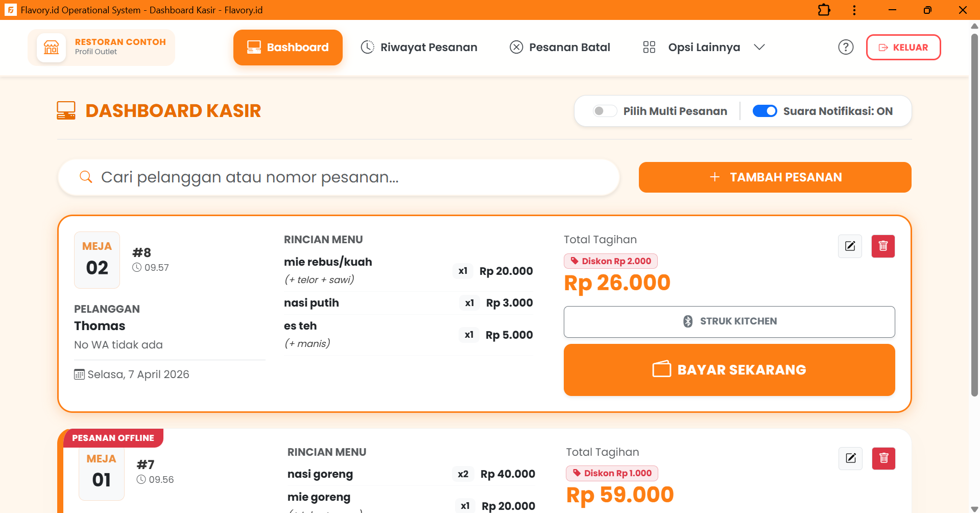Click the calendar icon beside Selasa, 7 April
Screen dimensions: 980x513
point(79,374)
